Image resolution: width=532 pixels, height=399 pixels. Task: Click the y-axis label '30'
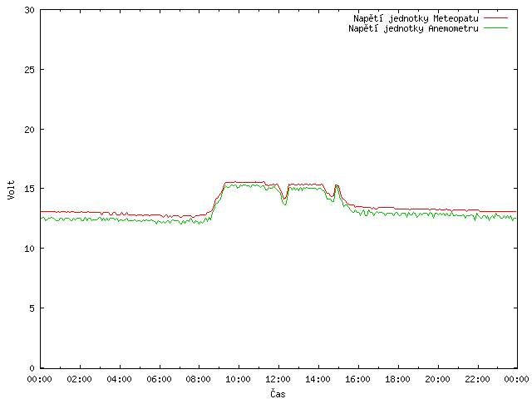point(30,10)
